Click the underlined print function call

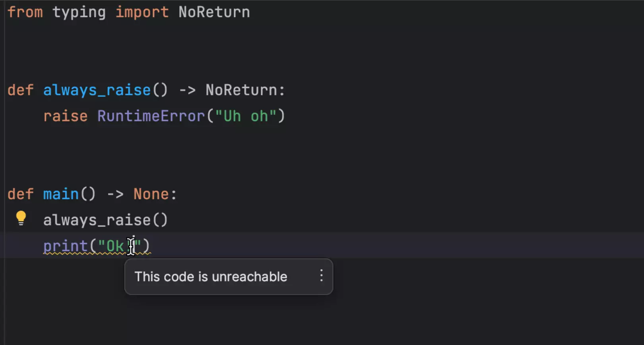tap(65, 246)
